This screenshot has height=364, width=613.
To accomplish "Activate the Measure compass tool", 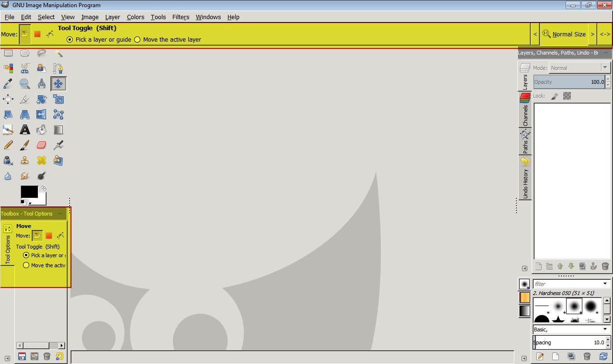I will pyautogui.click(x=42, y=84).
